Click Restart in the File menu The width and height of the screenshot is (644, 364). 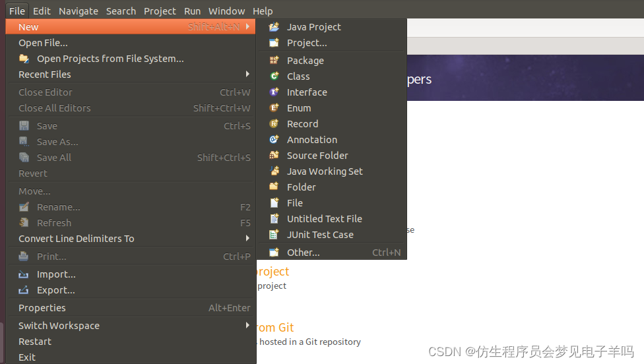(35, 342)
